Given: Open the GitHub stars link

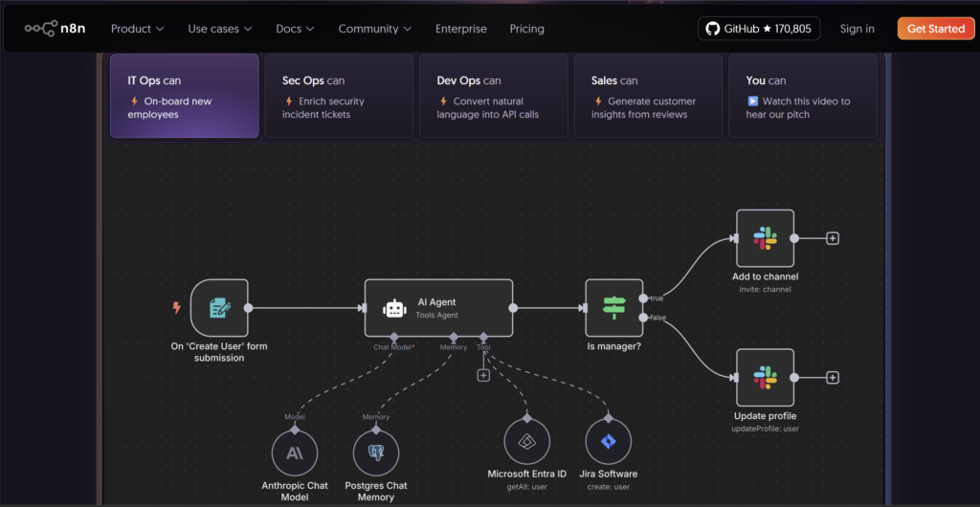Looking at the screenshot, I should coord(758,29).
